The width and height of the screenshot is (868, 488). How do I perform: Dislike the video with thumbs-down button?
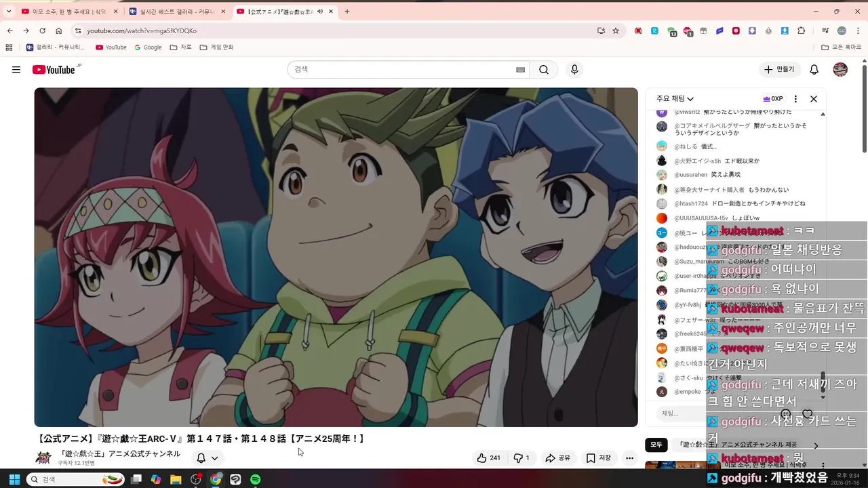coord(521,458)
